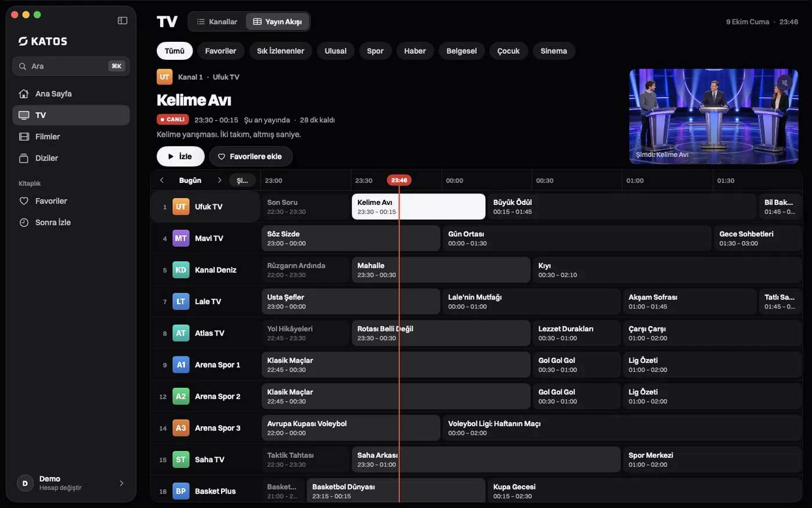
Task: Unmute the live preview video
Action: coord(785,82)
